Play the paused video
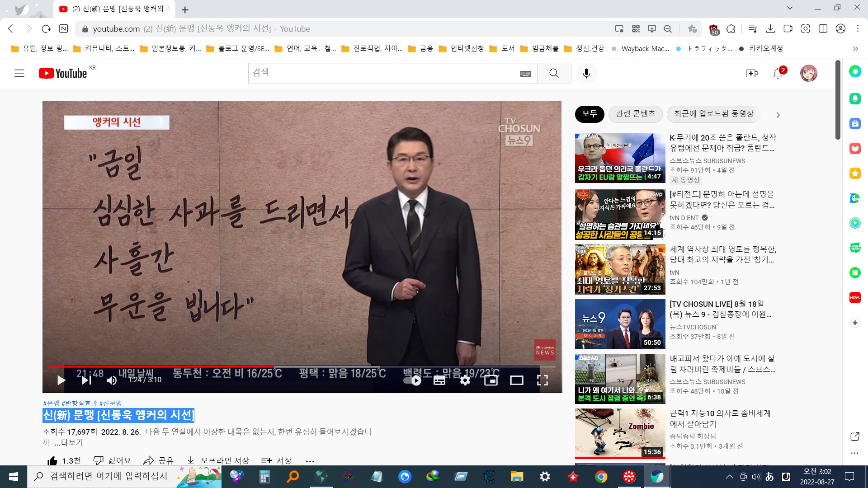The height and width of the screenshot is (488, 868). point(61,380)
